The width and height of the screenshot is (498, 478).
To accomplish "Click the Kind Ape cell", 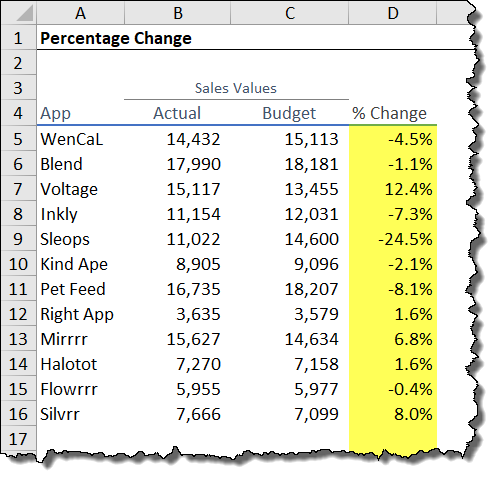I will 80,264.
